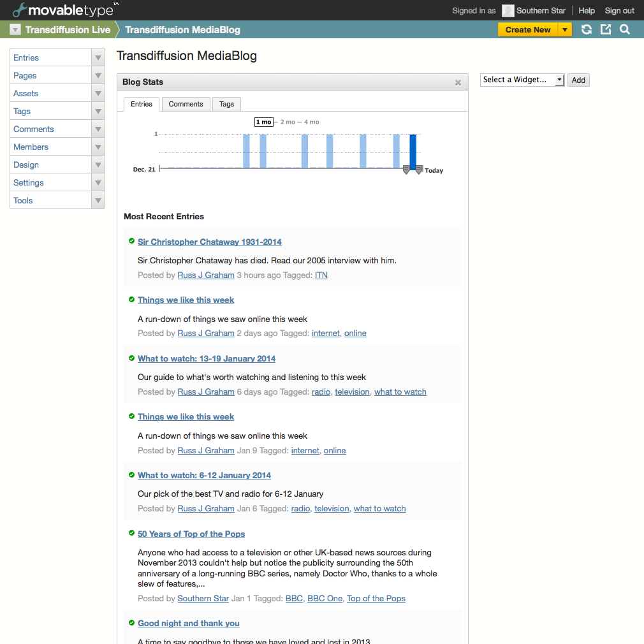This screenshot has width=644, height=644.
Task: Expand the Design menu arrow
Action: click(x=98, y=165)
